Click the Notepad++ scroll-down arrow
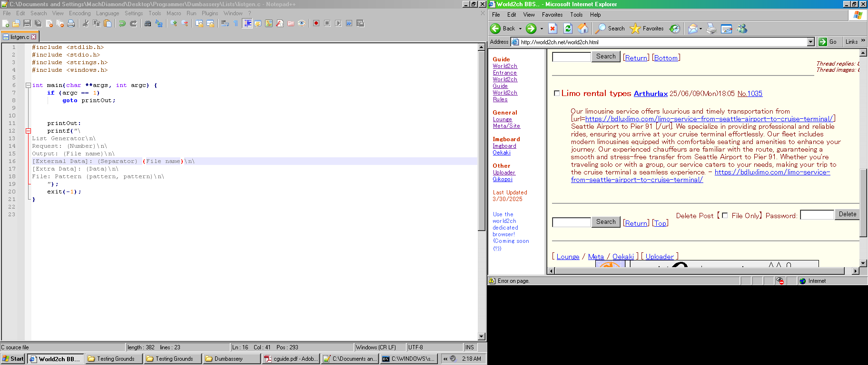This screenshot has width=868, height=365. (x=481, y=336)
